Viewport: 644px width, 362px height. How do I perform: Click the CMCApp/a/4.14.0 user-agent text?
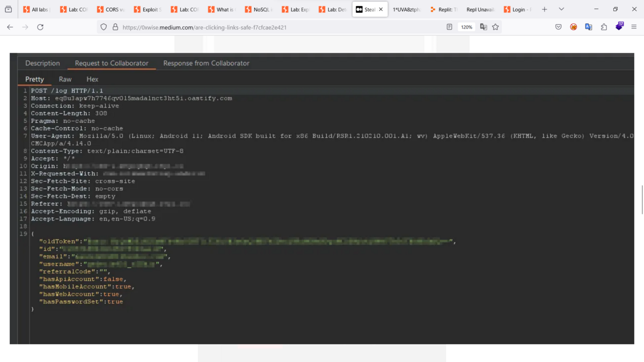point(61,144)
